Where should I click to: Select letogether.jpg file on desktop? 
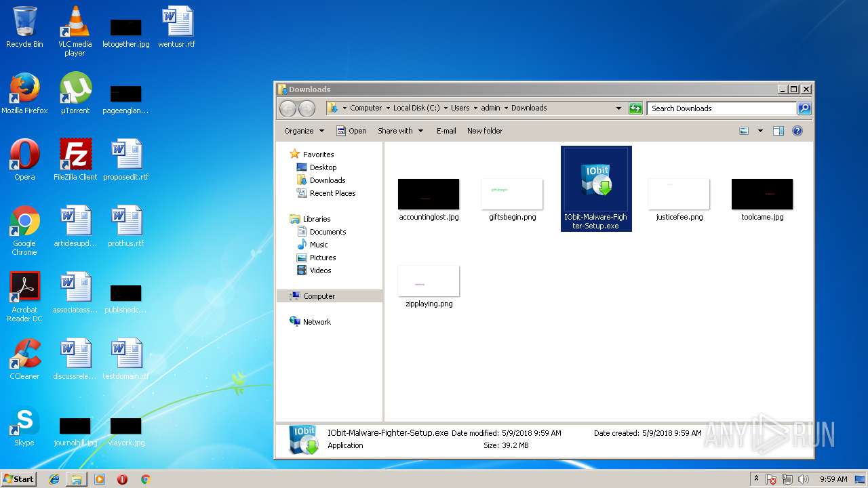[x=126, y=32]
